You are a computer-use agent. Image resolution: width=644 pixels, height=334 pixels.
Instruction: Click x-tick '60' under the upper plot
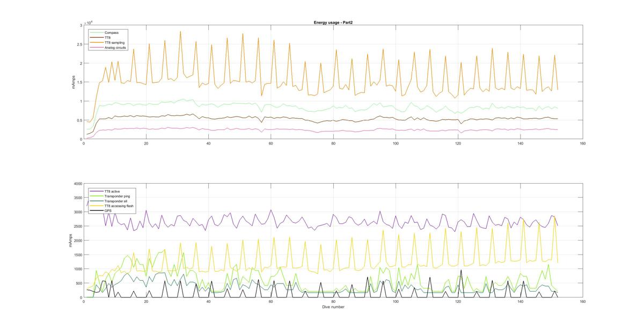pyautogui.click(x=271, y=143)
